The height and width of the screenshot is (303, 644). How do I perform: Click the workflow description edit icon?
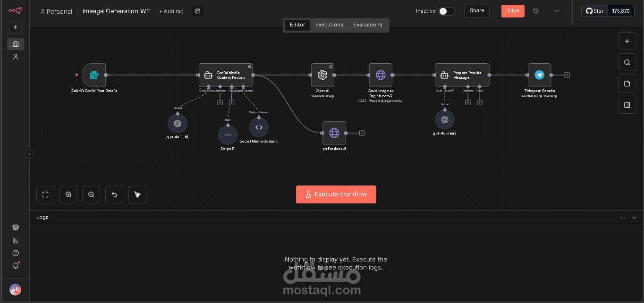tap(197, 11)
